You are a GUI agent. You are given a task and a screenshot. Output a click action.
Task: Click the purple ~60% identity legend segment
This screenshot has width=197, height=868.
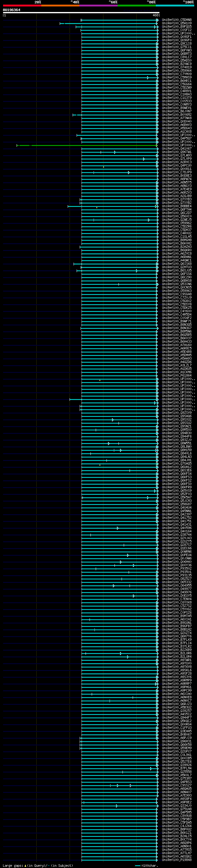tap(99, 6)
